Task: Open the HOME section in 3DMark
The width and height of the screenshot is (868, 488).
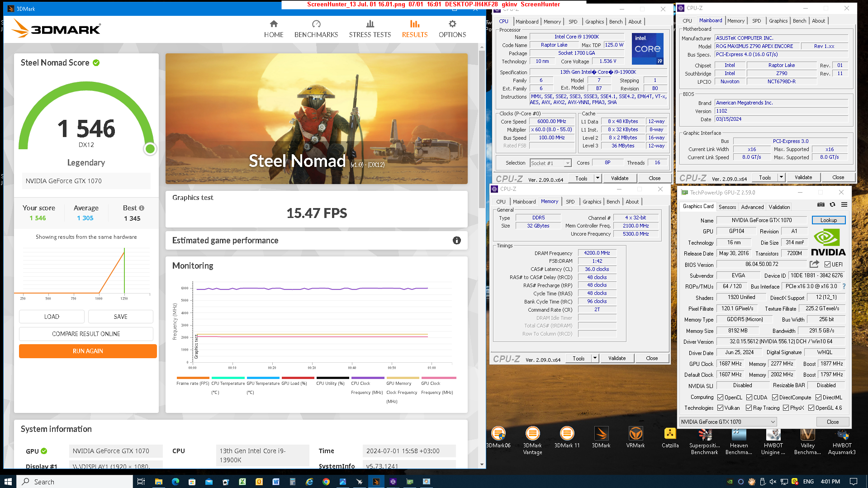Action: point(274,29)
